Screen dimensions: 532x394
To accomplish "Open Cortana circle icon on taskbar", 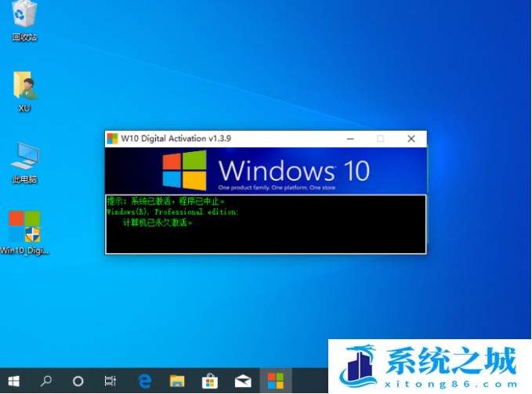I will tap(78, 381).
